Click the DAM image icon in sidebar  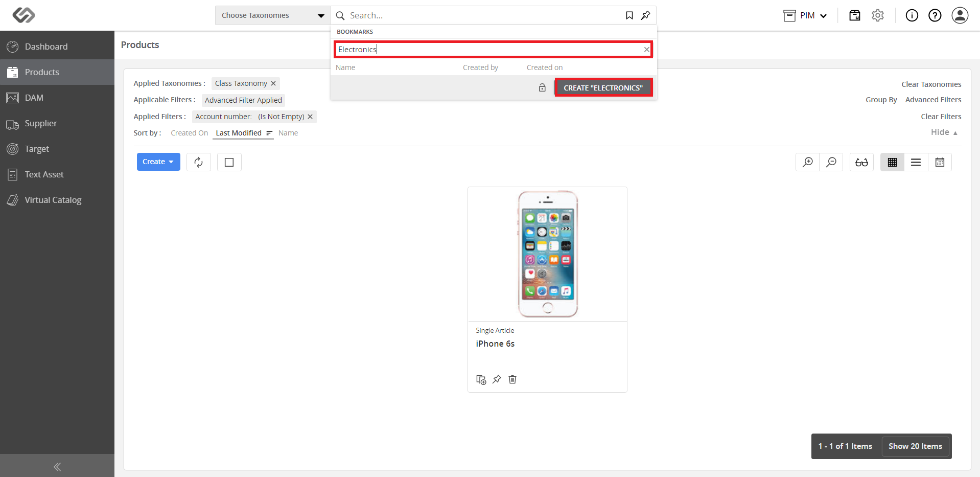click(x=13, y=98)
